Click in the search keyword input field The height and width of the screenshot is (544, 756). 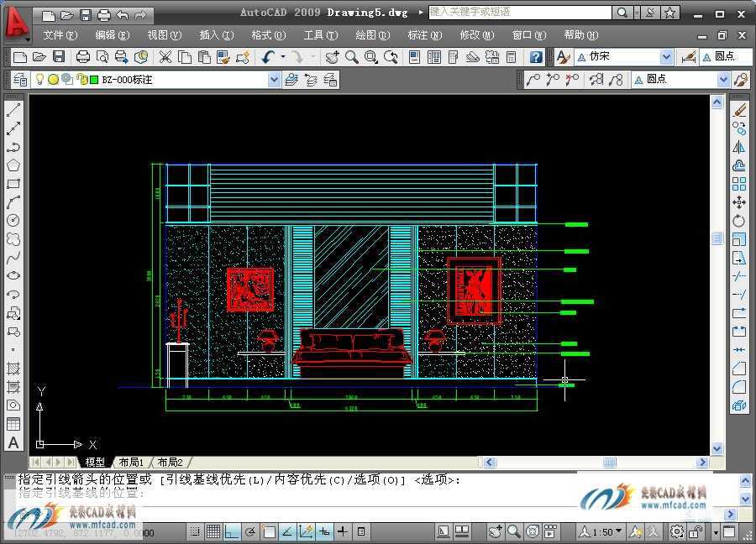pyautogui.click(x=520, y=13)
